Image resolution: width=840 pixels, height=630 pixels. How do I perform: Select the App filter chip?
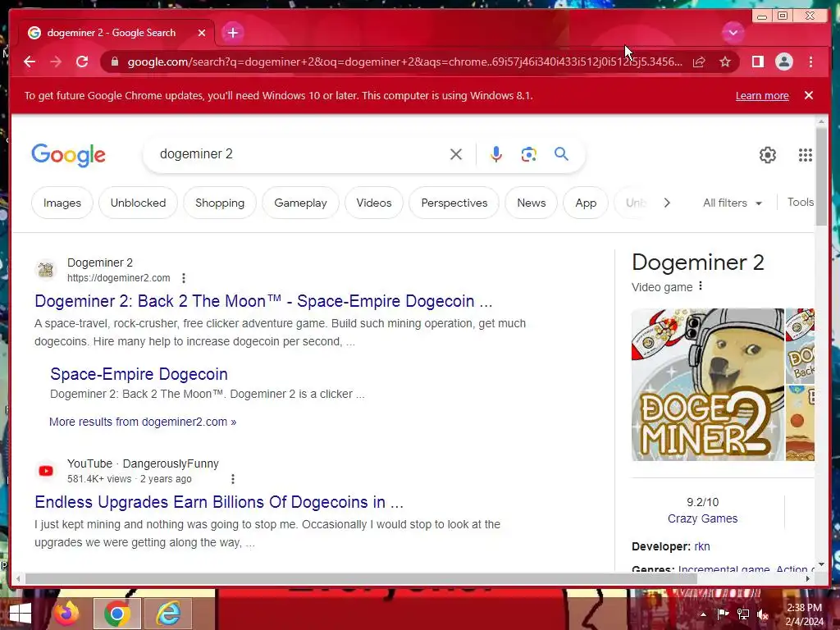(586, 203)
